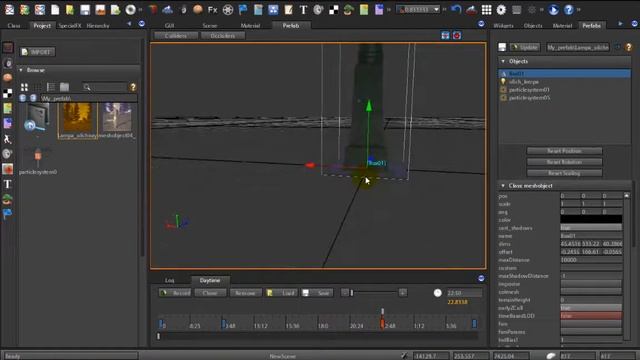Switch Browse panel to list view icon
Image resolution: width=640 pixels, height=360 pixels.
51,87
